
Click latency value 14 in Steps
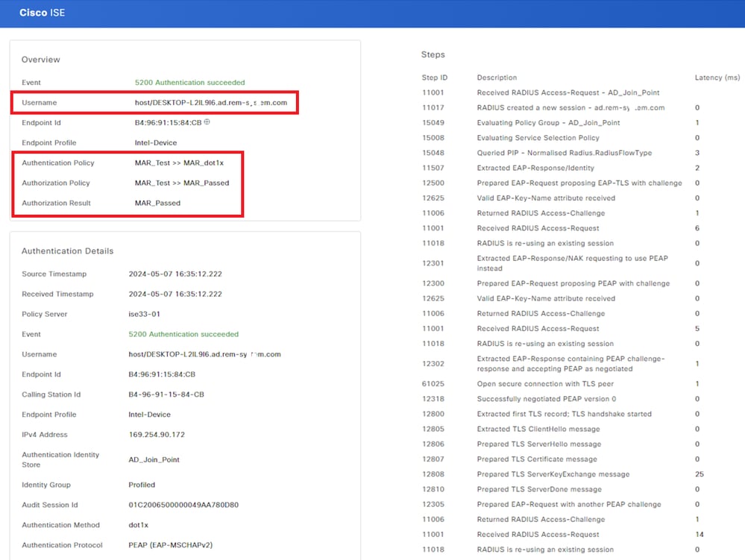700,535
